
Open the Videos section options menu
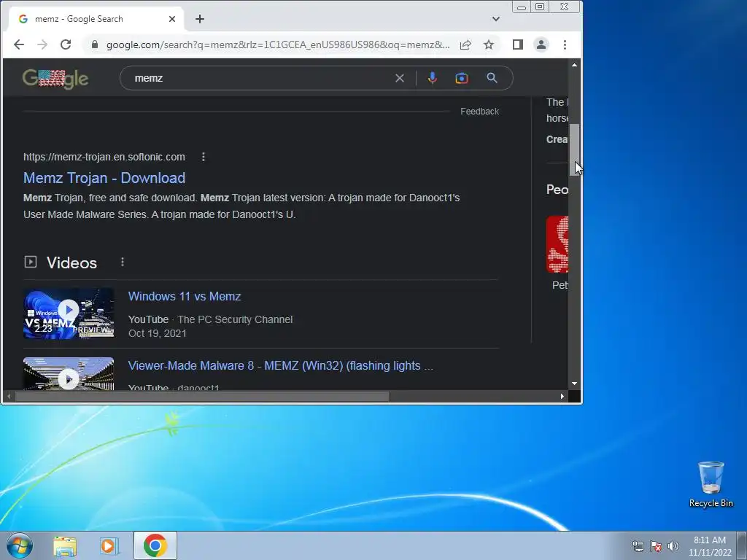[x=123, y=262]
